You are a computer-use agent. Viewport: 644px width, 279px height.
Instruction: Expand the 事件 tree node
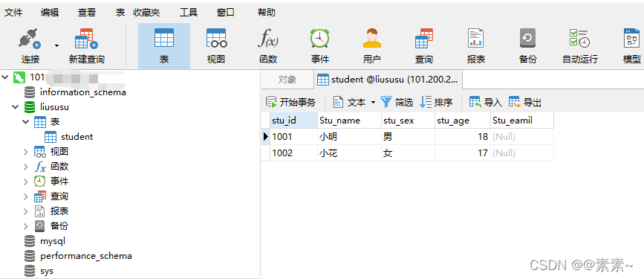[x=26, y=182]
